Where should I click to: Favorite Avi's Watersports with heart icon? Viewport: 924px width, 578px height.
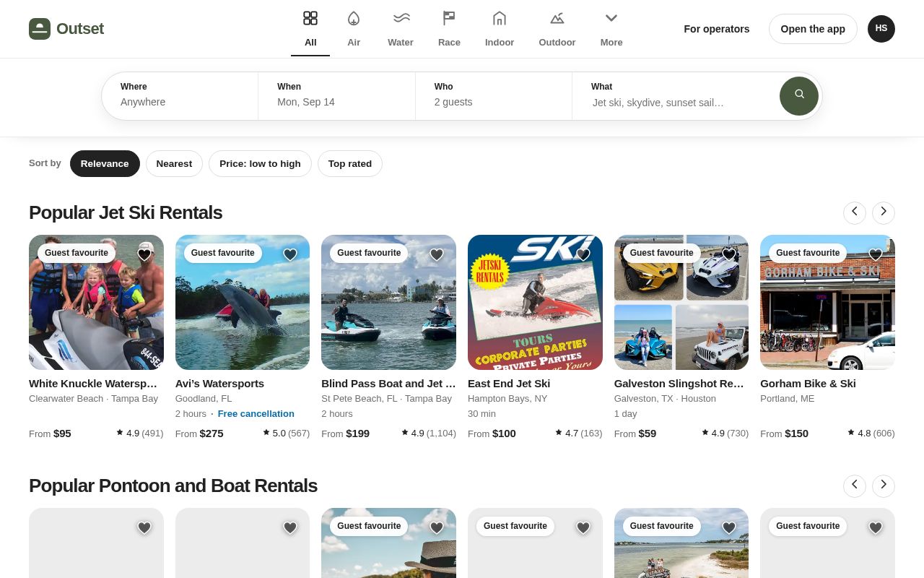290,254
